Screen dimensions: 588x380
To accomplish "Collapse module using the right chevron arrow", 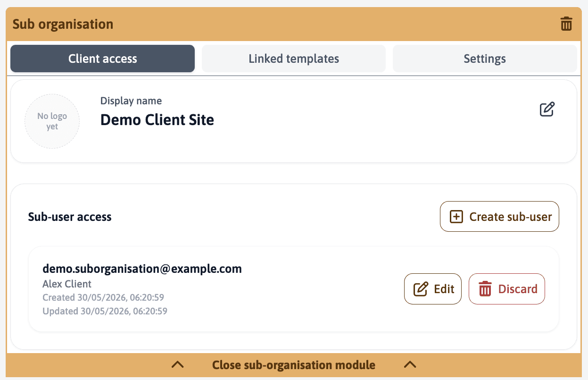I will [x=410, y=364].
